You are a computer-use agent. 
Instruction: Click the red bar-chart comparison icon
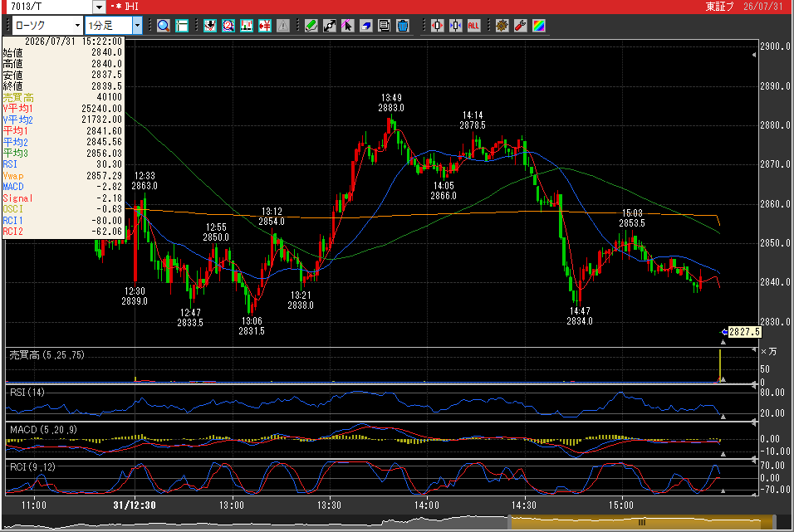[246, 25]
